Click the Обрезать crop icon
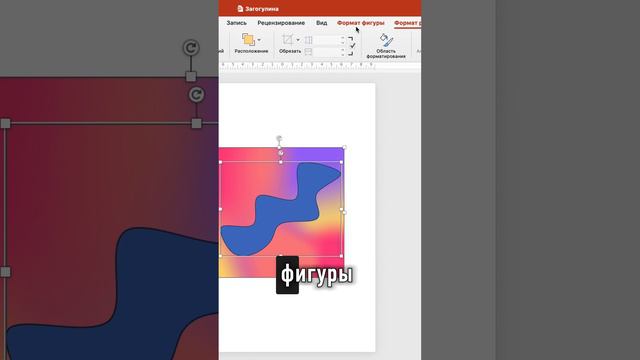Image resolution: width=640 pixels, height=360 pixels. [287, 40]
